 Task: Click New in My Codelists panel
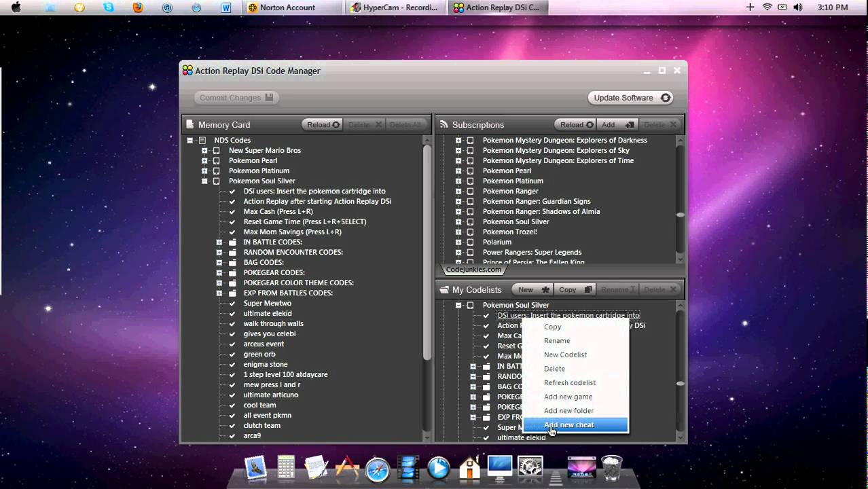(532, 289)
